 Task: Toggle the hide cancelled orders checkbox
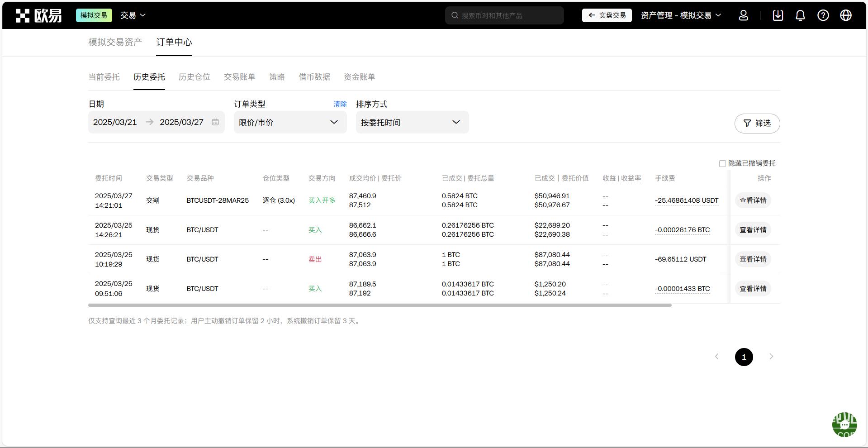722,163
